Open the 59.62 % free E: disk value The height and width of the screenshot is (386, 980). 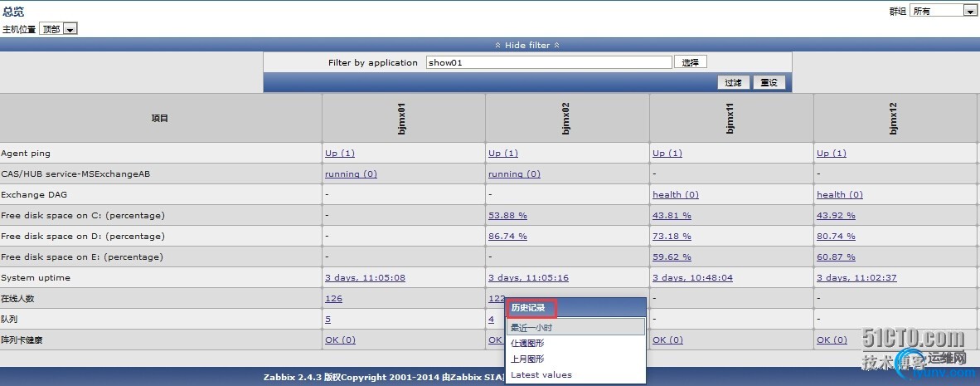[672, 257]
